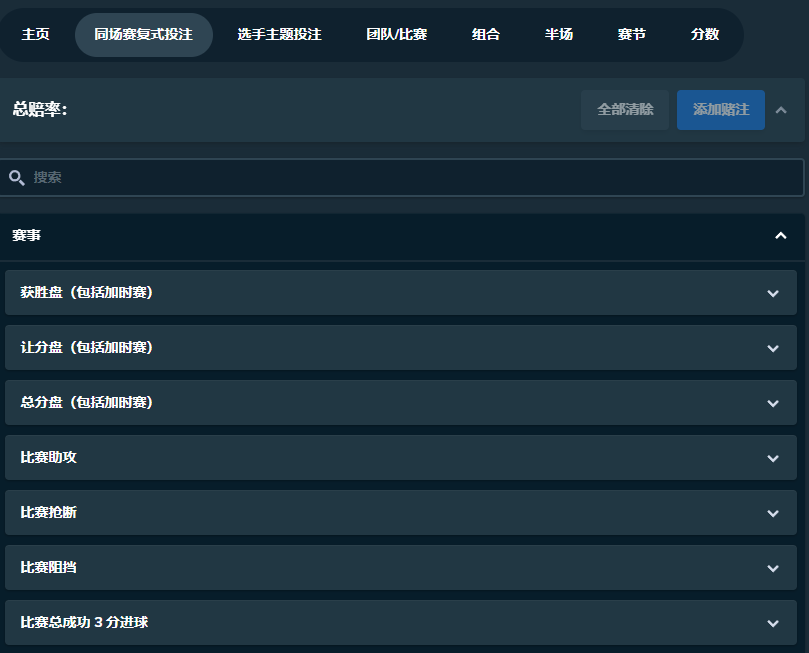The height and width of the screenshot is (653, 809).
Task: Click the 比赛抢断 row title
Action: coord(48,513)
